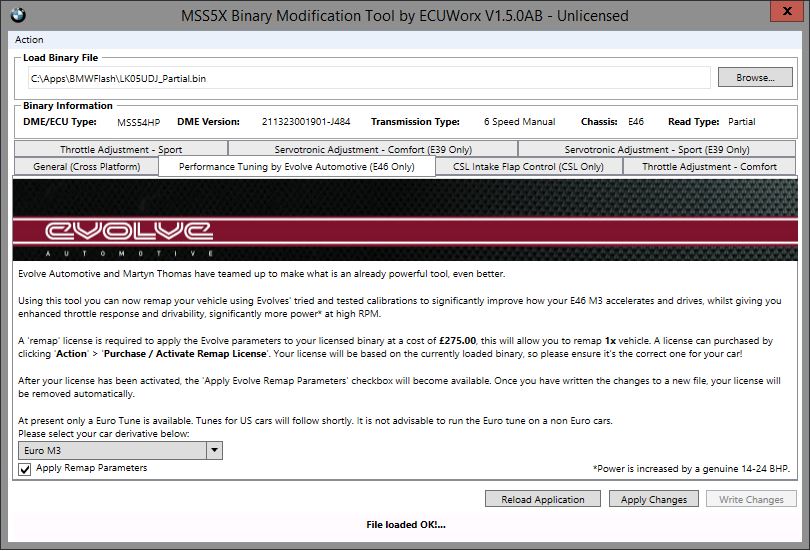Uncheck the Apply Remap Parameters checkbox
This screenshot has height=551, width=810.
[x=24, y=469]
